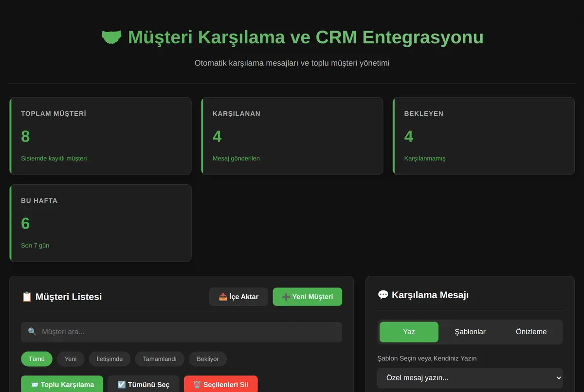The image size is (584, 392).
Task: Click the handshake icon in the page title
Action: tap(111, 37)
